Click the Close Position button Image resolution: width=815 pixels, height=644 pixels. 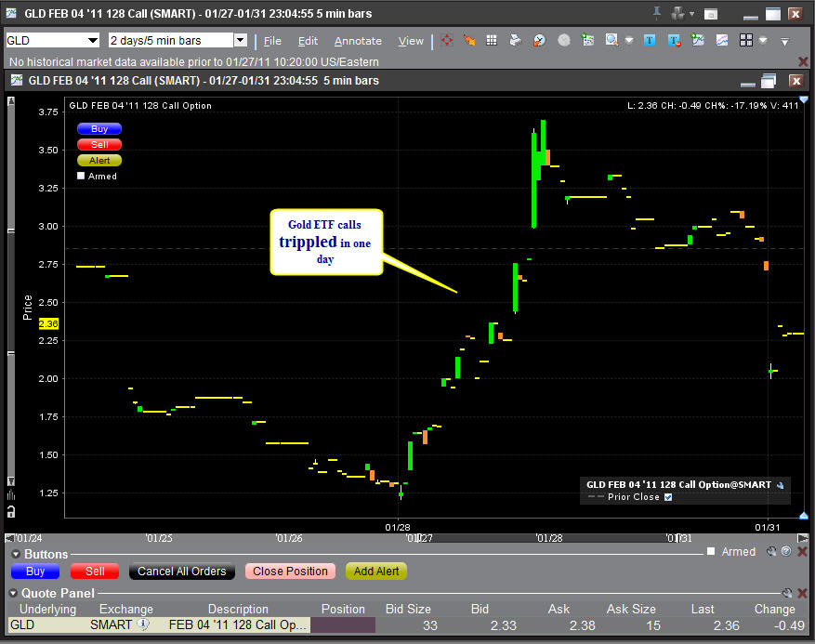290,572
